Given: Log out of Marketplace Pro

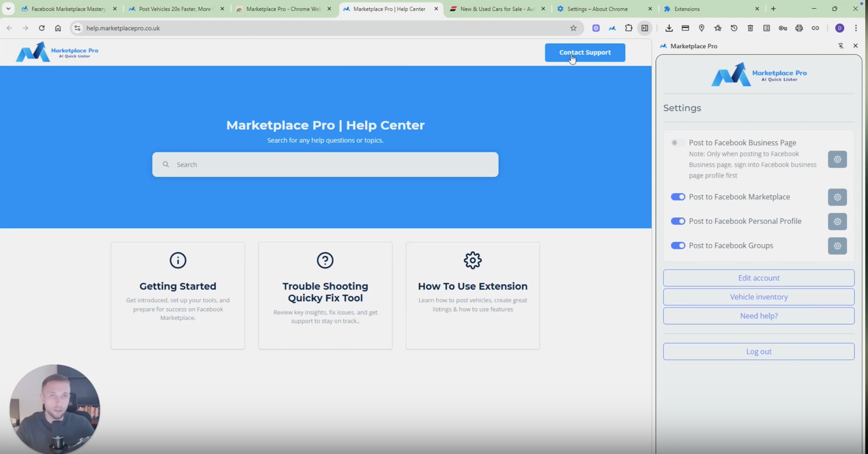Looking at the screenshot, I should (758, 351).
